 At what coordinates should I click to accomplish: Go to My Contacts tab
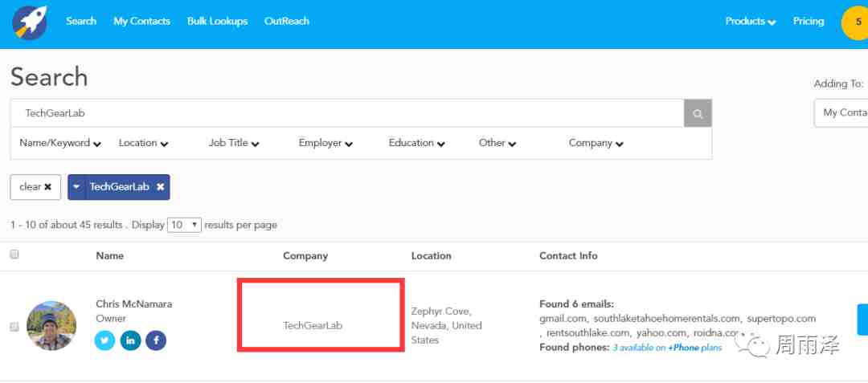141,22
